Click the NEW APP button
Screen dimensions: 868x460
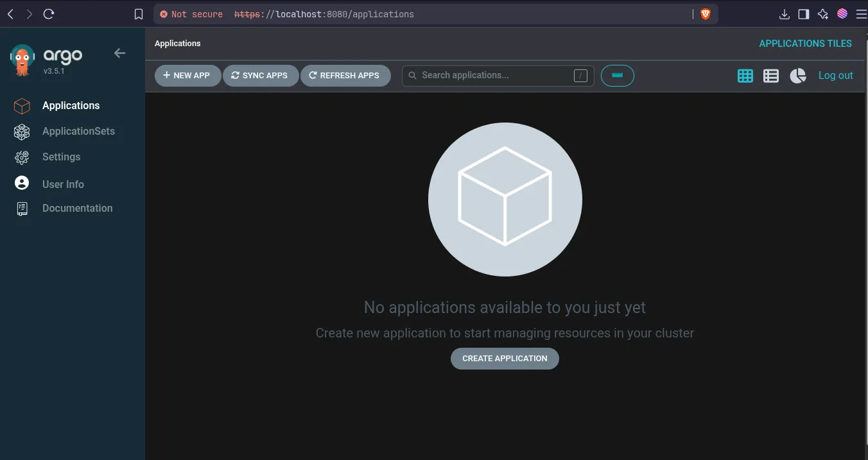point(187,76)
